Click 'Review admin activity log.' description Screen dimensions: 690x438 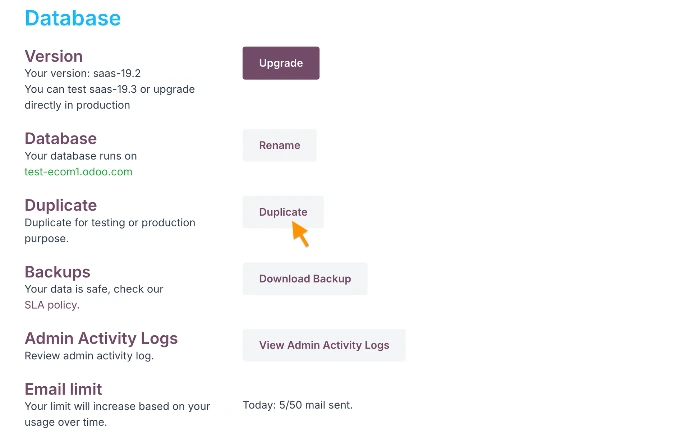coord(89,356)
